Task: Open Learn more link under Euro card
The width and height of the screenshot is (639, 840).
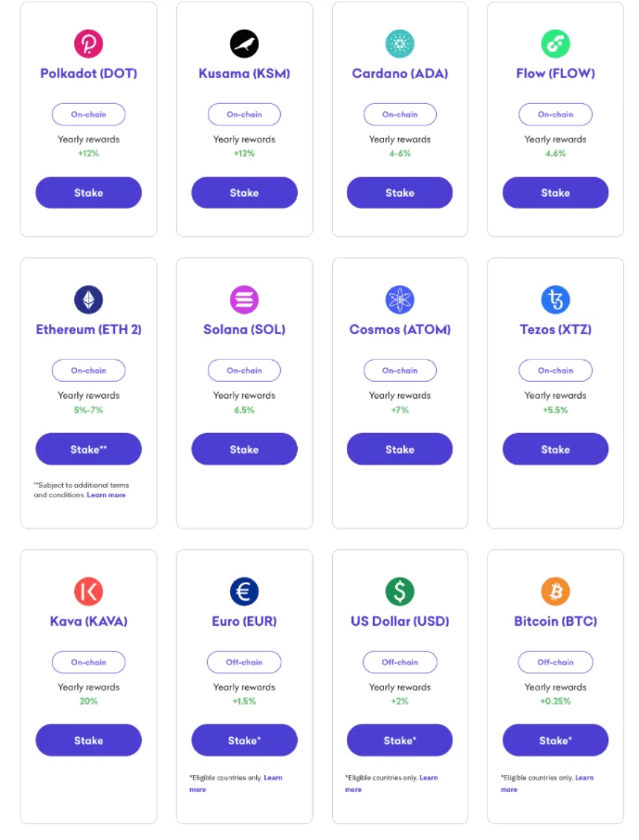Action: 273,778
